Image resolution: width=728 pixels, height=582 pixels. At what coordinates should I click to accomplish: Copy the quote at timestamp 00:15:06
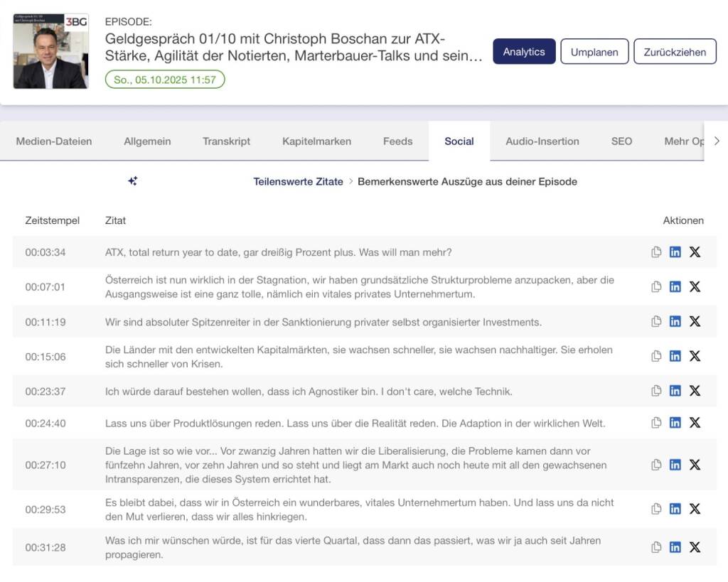656,356
